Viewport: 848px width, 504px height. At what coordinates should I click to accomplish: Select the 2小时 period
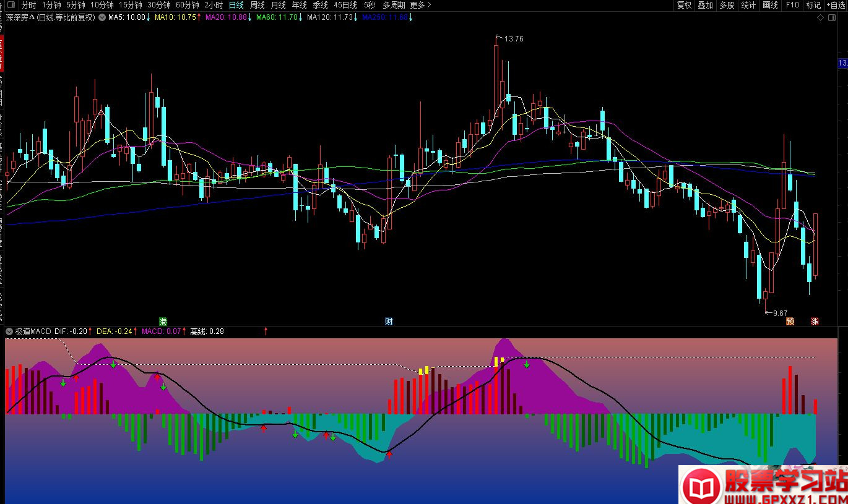click(x=214, y=5)
